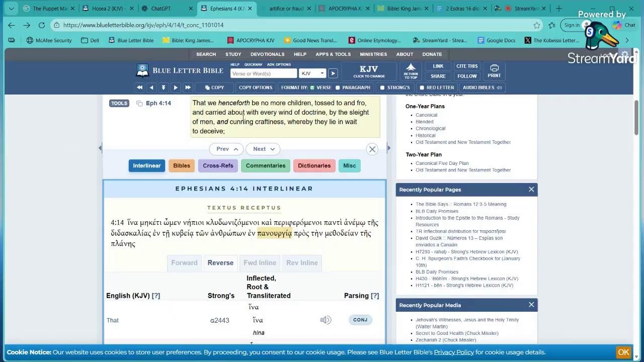The image size is (644, 362).
Task: Click the Cite This button
Action: 467,66
